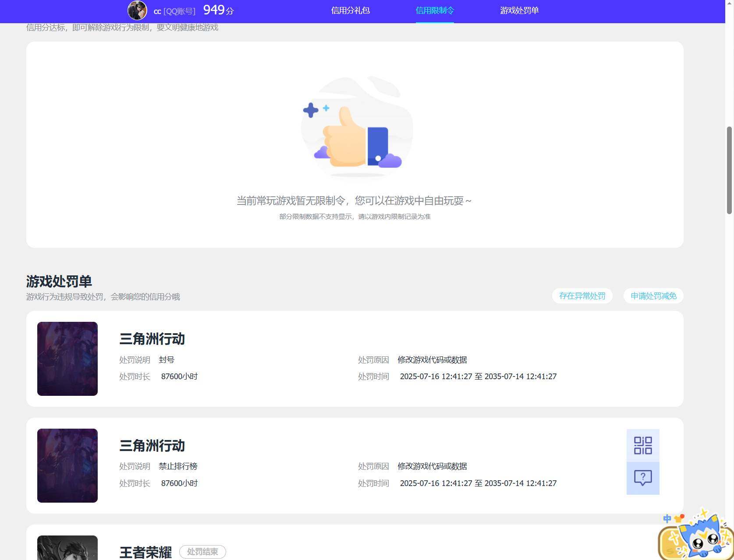
Task: Click the 修改游戏代码或数据 reason in 封号 card
Action: click(x=432, y=360)
